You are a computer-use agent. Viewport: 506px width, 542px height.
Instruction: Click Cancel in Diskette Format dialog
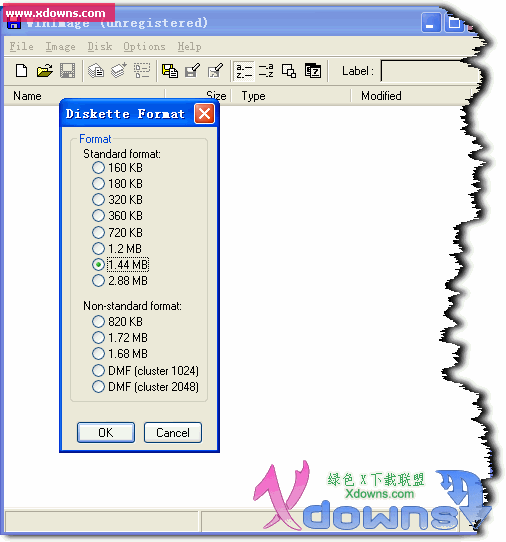tap(173, 432)
